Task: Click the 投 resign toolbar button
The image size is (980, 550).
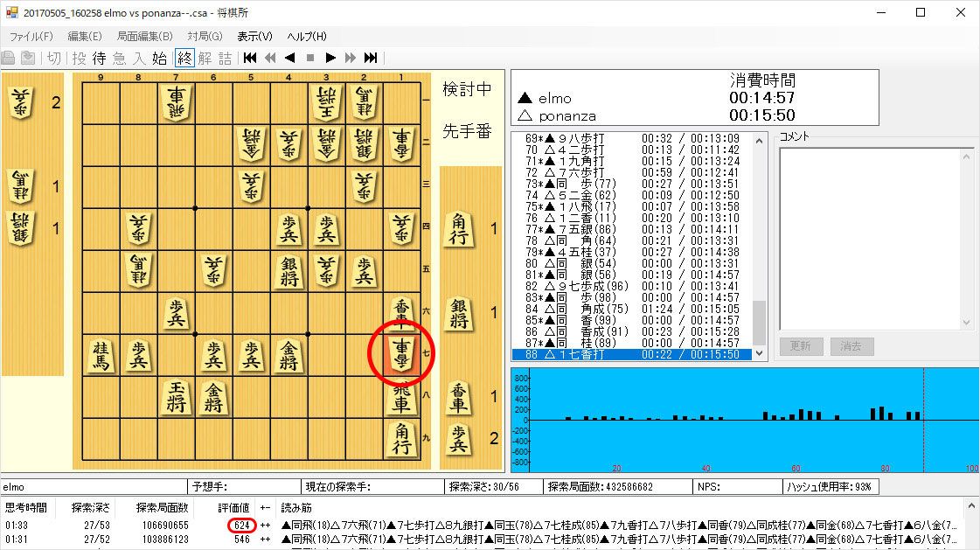Action: coord(80,58)
